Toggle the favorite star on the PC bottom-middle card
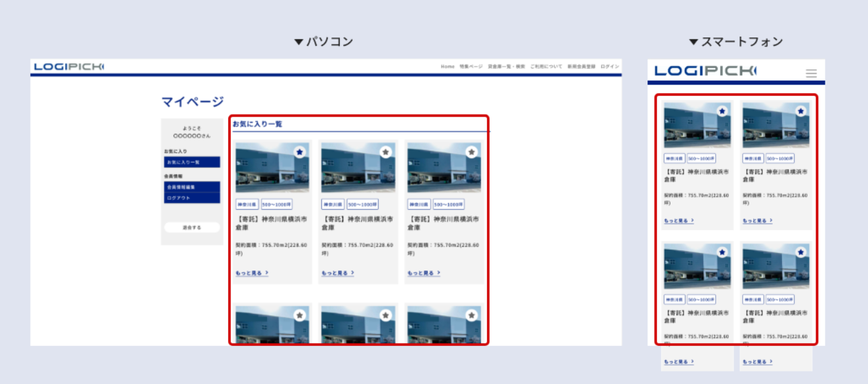Image resolution: width=868 pixels, height=384 pixels. tap(386, 315)
